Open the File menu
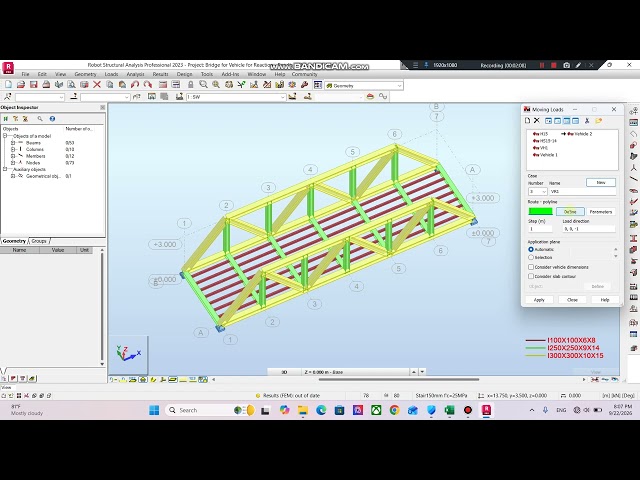 point(25,74)
